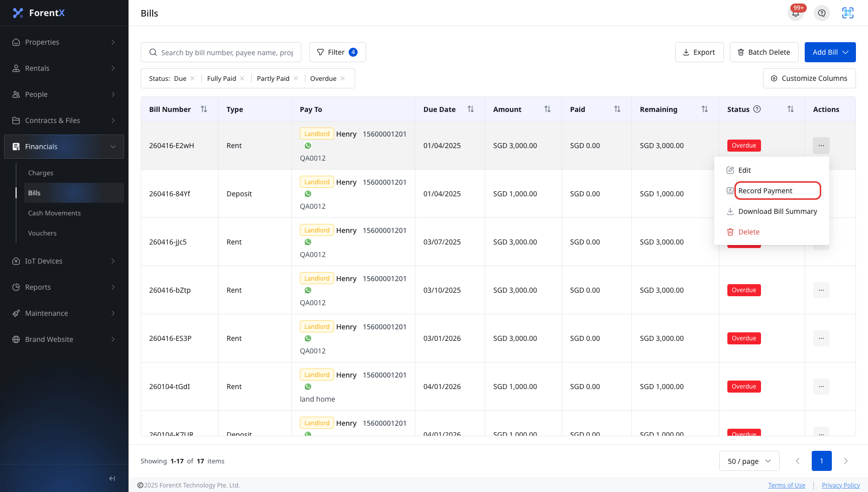Open the Terms of Use link
868x492 pixels.
787,485
